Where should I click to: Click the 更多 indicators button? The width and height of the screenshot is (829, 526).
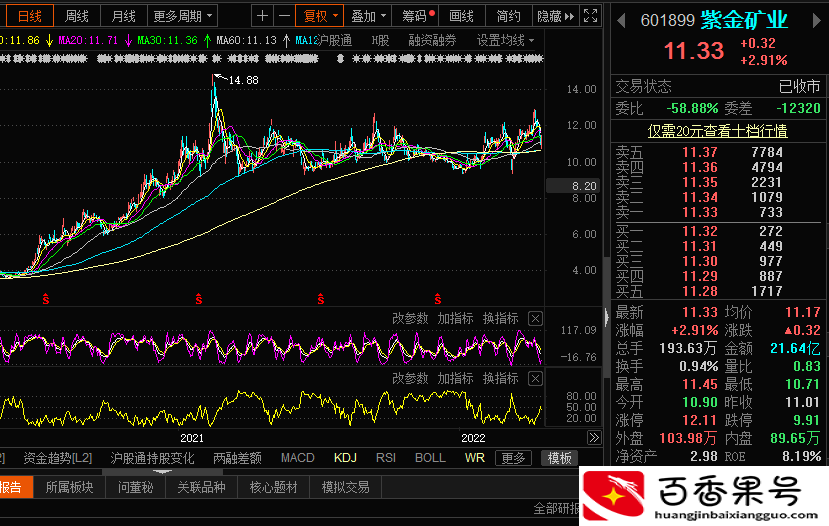click(513, 458)
